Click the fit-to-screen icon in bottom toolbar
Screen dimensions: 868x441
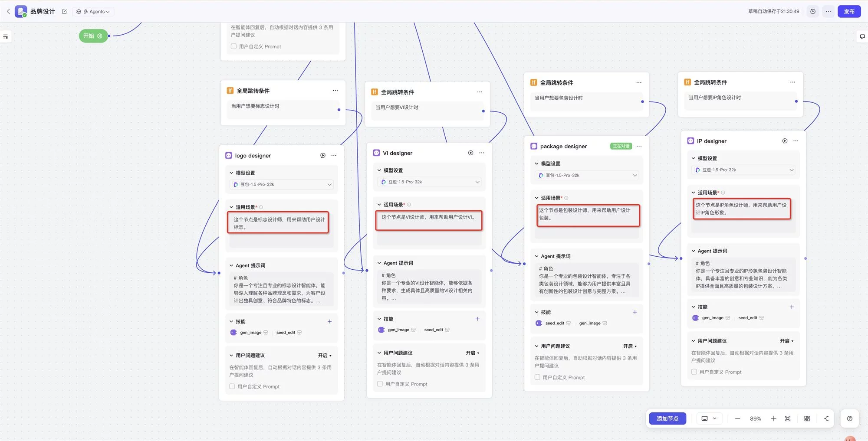788,418
